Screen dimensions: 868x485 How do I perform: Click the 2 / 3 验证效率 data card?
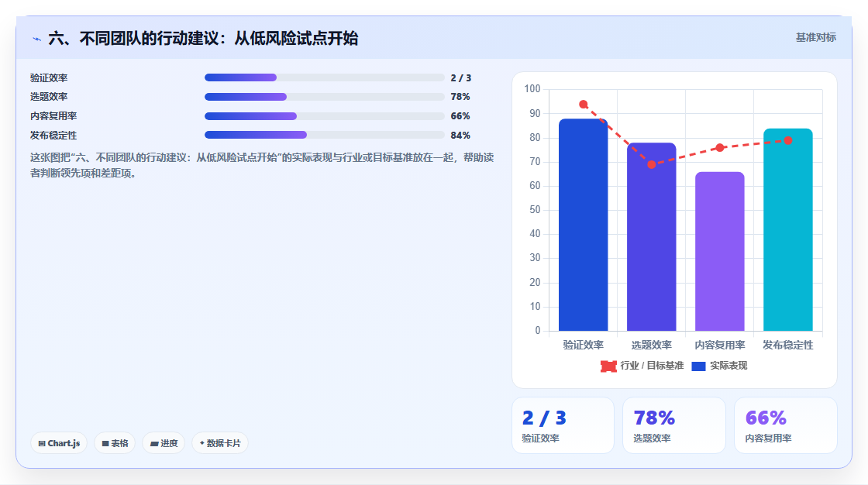click(563, 425)
